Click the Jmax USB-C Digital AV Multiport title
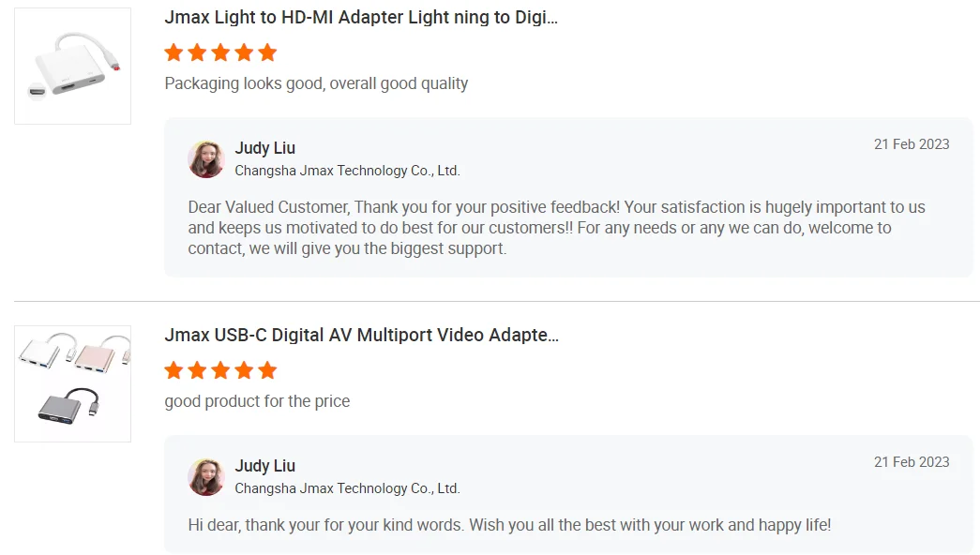The width and height of the screenshot is (980, 555). 361,336
